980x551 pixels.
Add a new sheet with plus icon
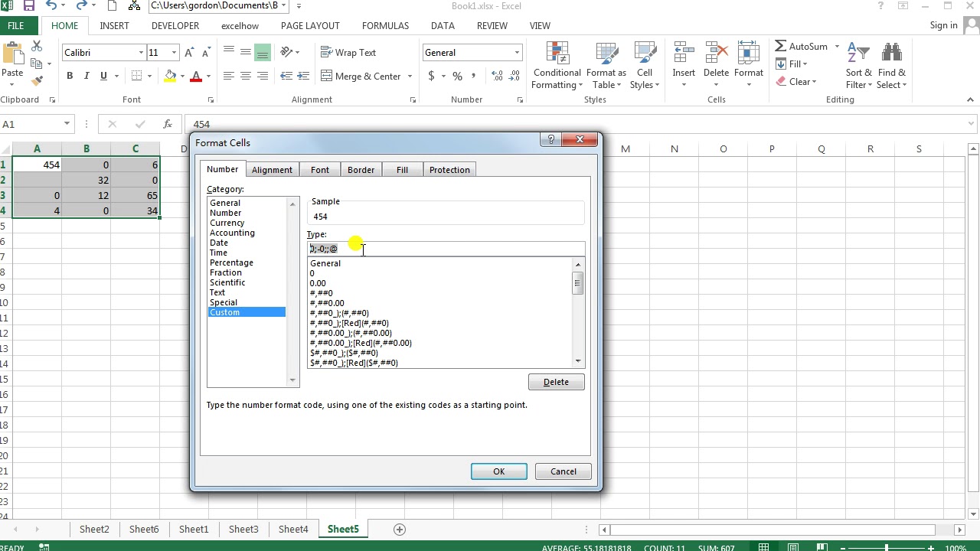(399, 529)
